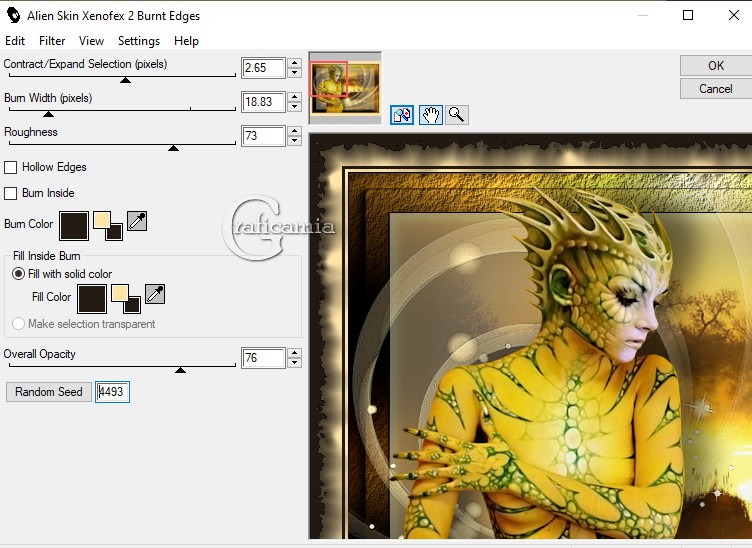This screenshot has height=548, width=752.
Task: Click the Alien Skin title bar icon
Action: (x=13, y=15)
